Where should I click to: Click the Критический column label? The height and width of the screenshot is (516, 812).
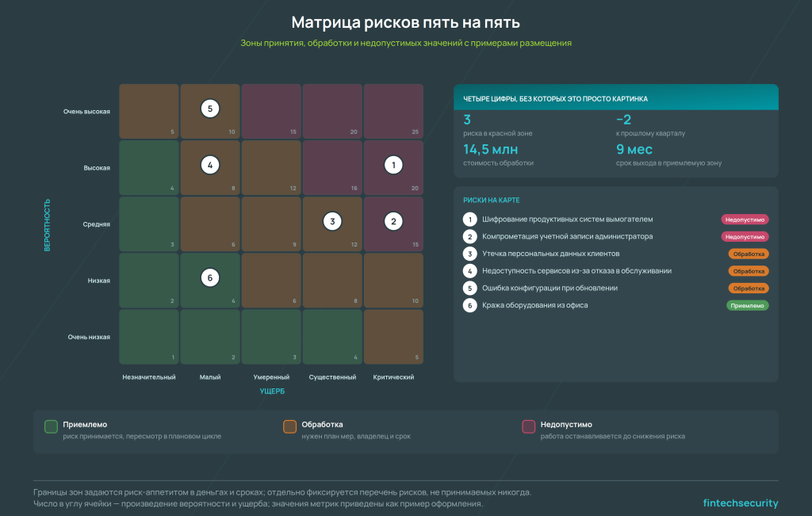click(393, 376)
